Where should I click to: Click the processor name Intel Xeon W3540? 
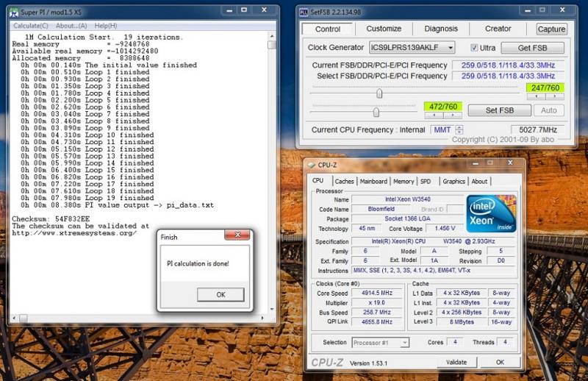point(408,199)
